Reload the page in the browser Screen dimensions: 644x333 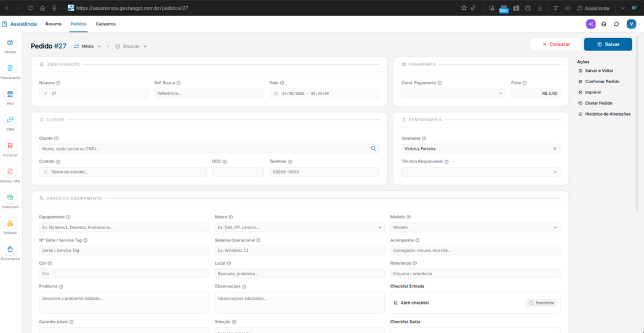(x=30, y=8)
